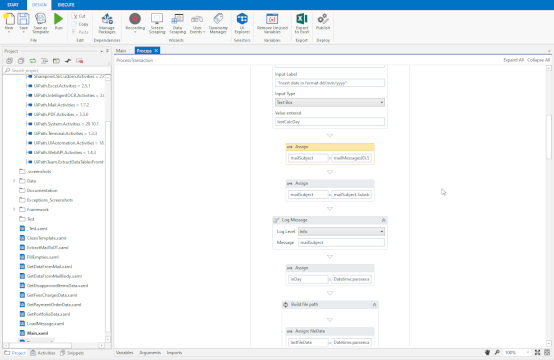
Task: Open the Activities panel tab
Action: coord(43,353)
